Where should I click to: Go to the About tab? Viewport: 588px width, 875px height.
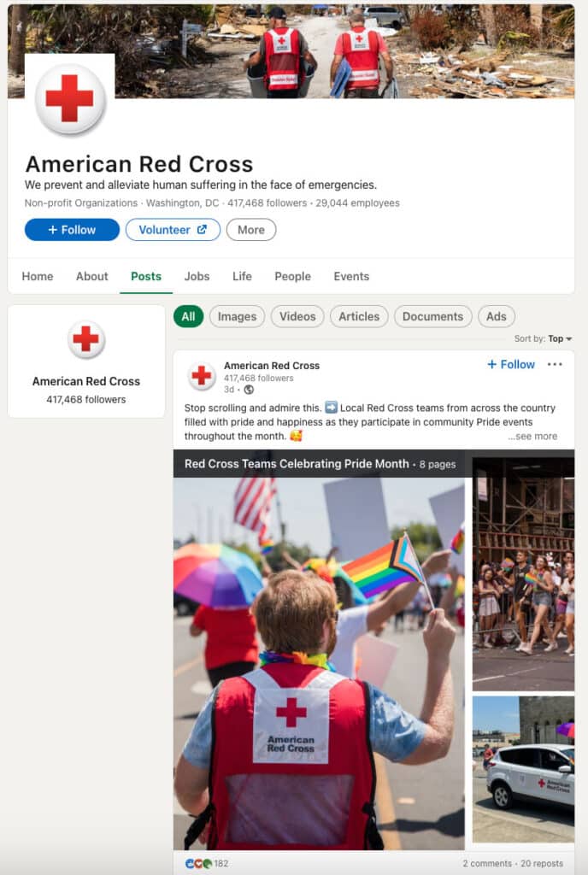(92, 276)
